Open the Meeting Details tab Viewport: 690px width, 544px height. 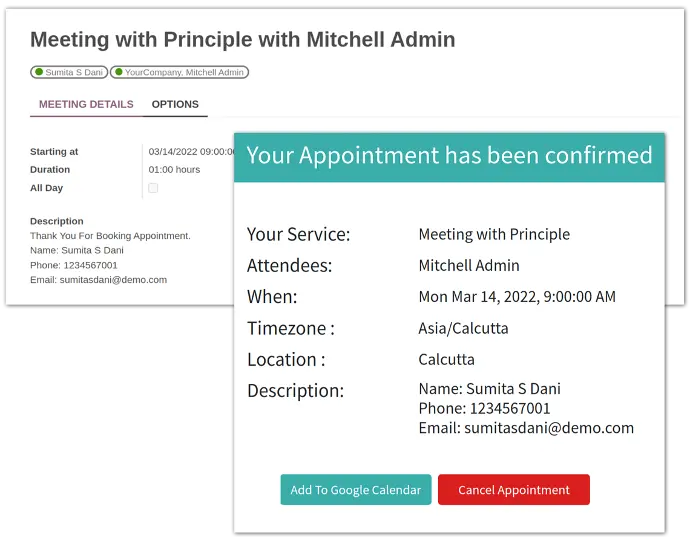point(86,104)
